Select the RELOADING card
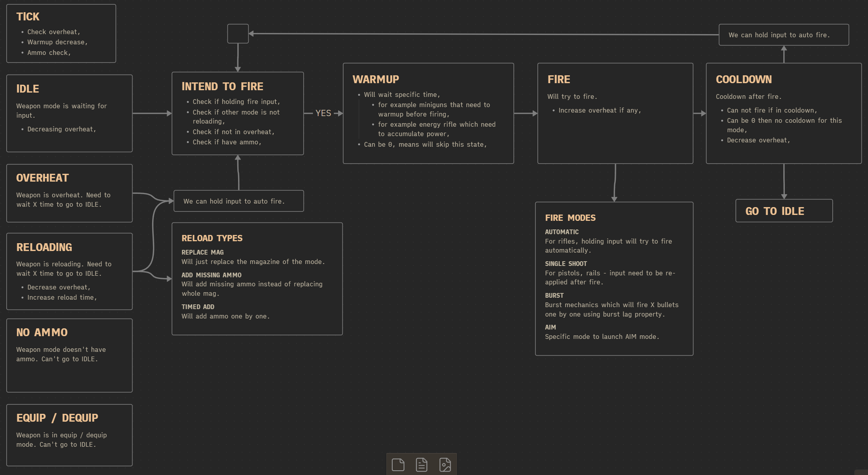The height and width of the screenshot is (475, 868). (x=69, y=271)
